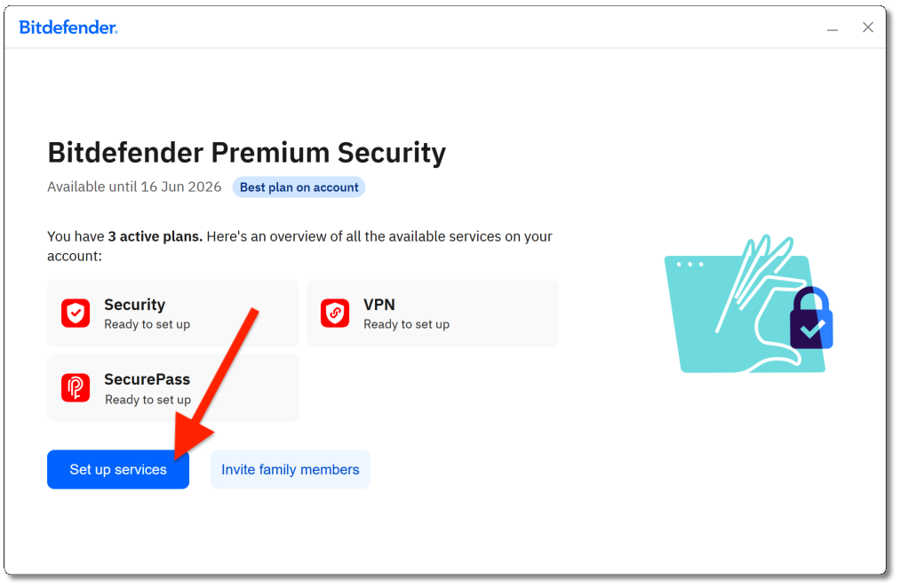900x588 pixels.
Task: Select Ready to set up under VPN
Action: [x=406, y=324]
